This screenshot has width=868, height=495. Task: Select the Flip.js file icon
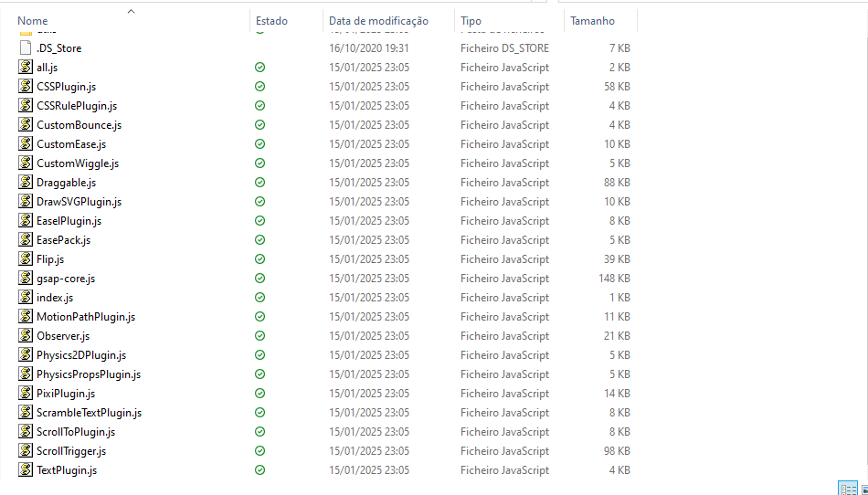26,258
